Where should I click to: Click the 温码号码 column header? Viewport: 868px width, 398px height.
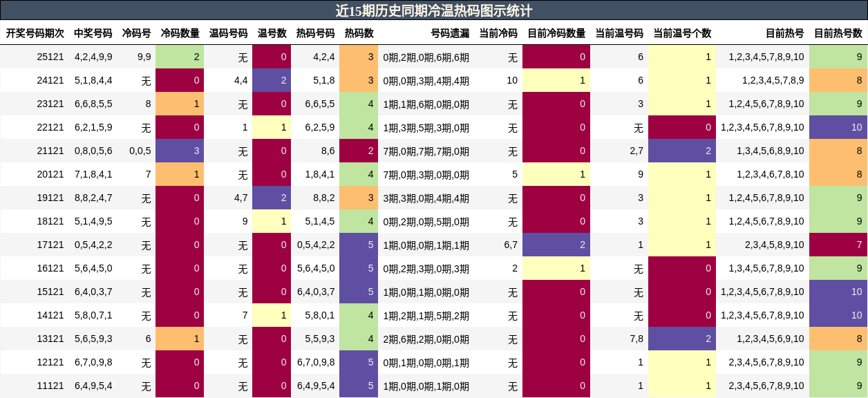229,33
